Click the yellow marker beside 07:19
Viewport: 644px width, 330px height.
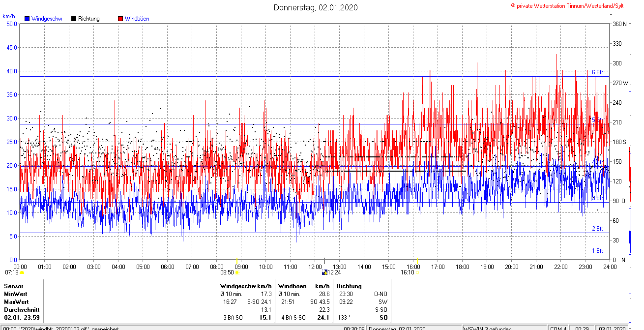click(x=22, y=272)
